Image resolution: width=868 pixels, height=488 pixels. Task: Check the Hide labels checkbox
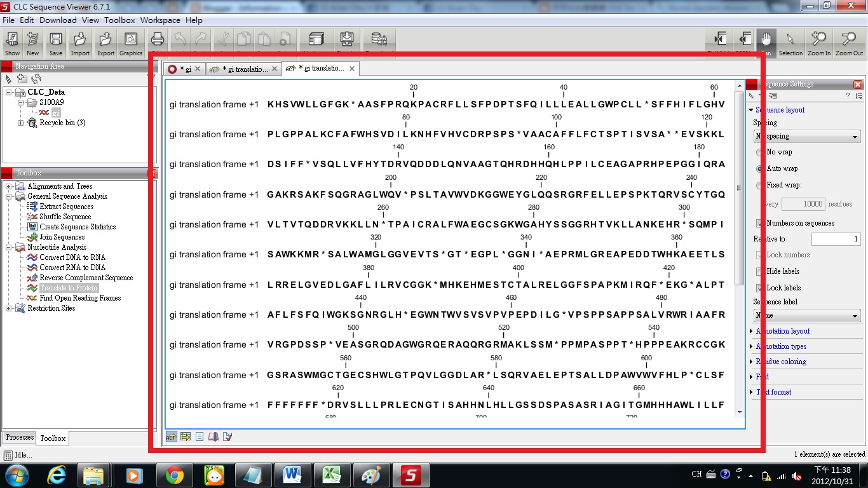758,271
